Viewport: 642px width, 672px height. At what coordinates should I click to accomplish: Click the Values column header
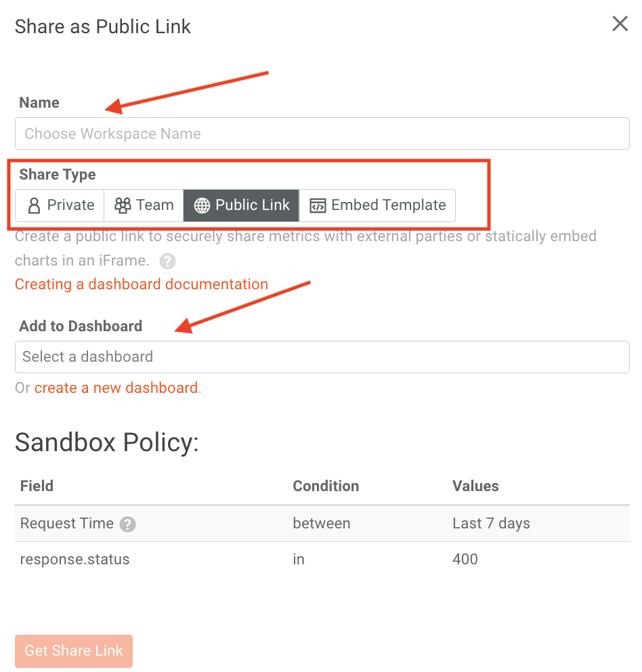(475, 486)
